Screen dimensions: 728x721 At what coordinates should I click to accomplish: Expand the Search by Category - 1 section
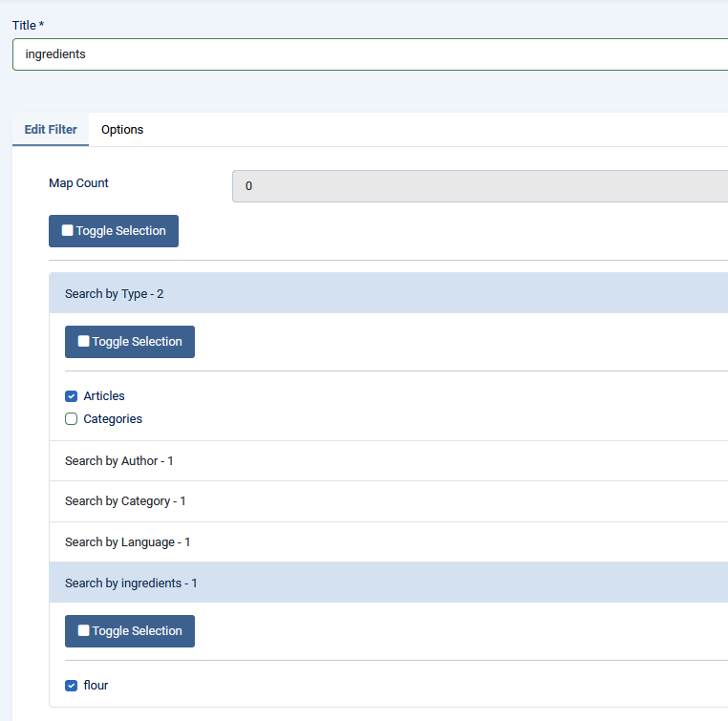[389, 501]
